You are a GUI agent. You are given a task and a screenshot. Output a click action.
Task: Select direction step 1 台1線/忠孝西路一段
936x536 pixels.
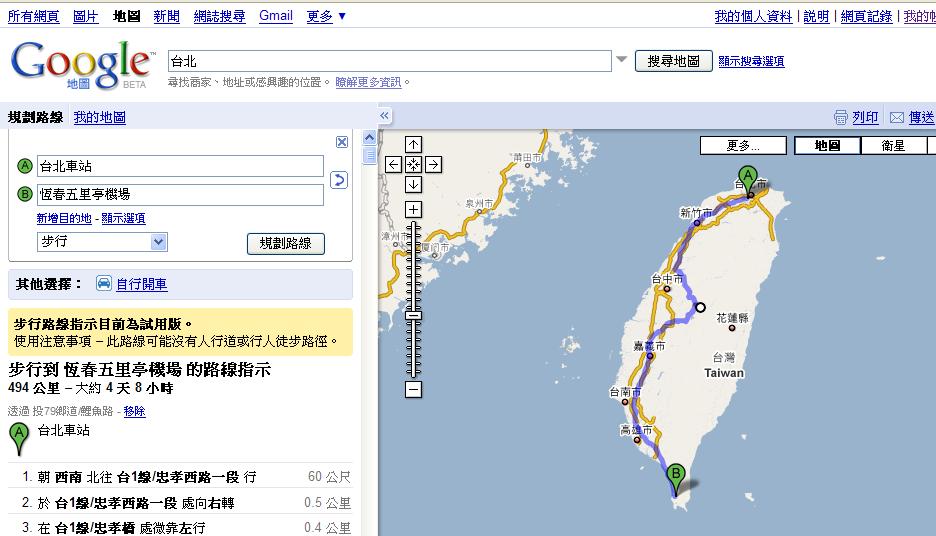coord(180,476)
